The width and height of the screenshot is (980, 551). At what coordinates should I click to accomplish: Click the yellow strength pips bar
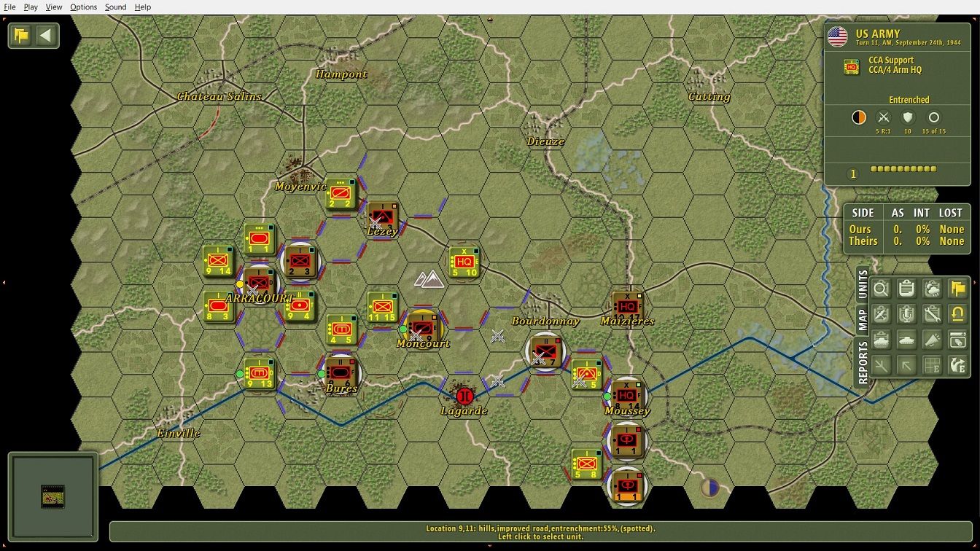coord(903,169)
